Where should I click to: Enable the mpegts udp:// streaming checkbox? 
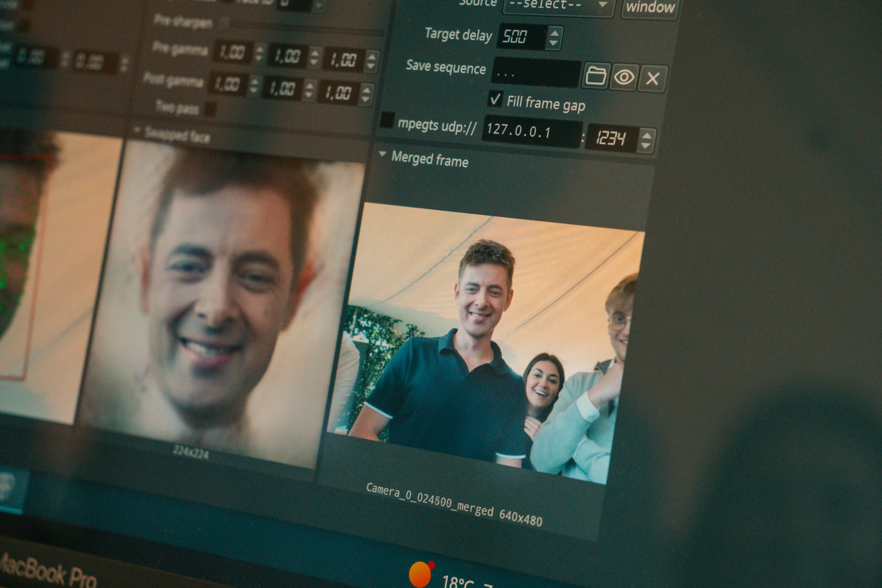click(x=387, y=120)
